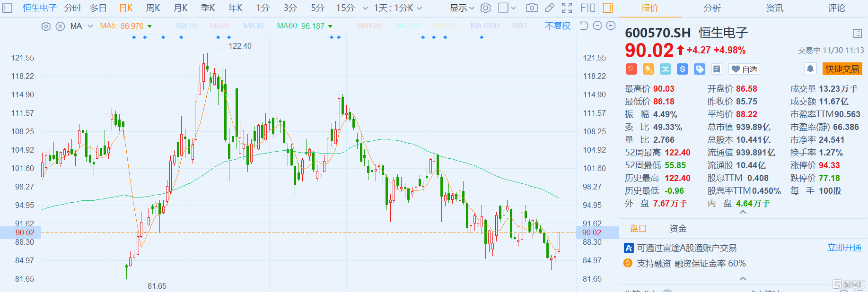
Task: Select the 报价 quote tab
Action: (650, 8)
